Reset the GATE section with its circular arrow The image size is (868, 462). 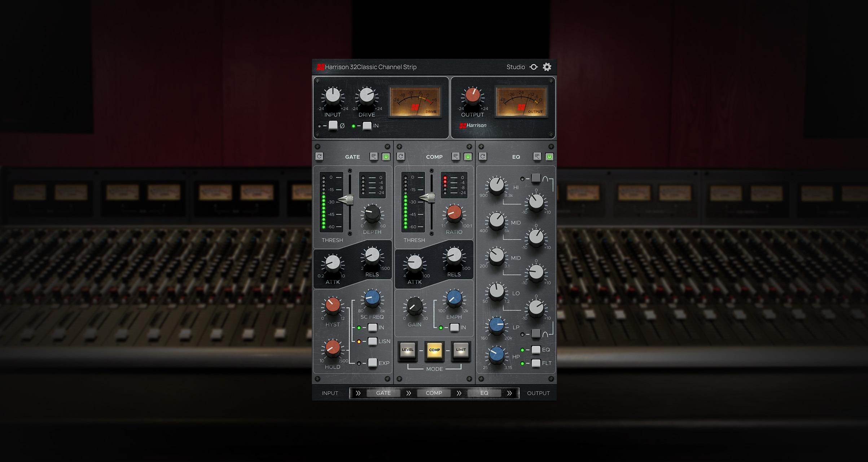(320, 157)
